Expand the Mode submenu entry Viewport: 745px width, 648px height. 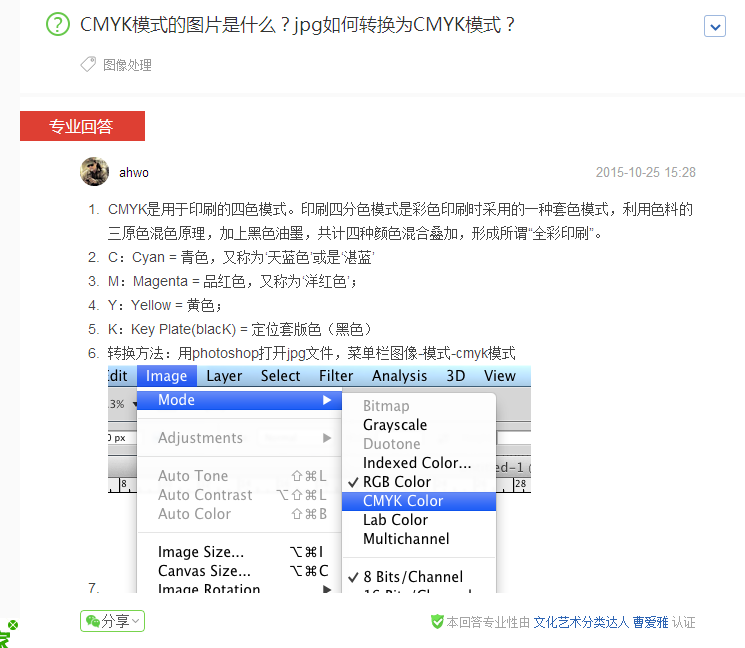[x=239, y=400]
